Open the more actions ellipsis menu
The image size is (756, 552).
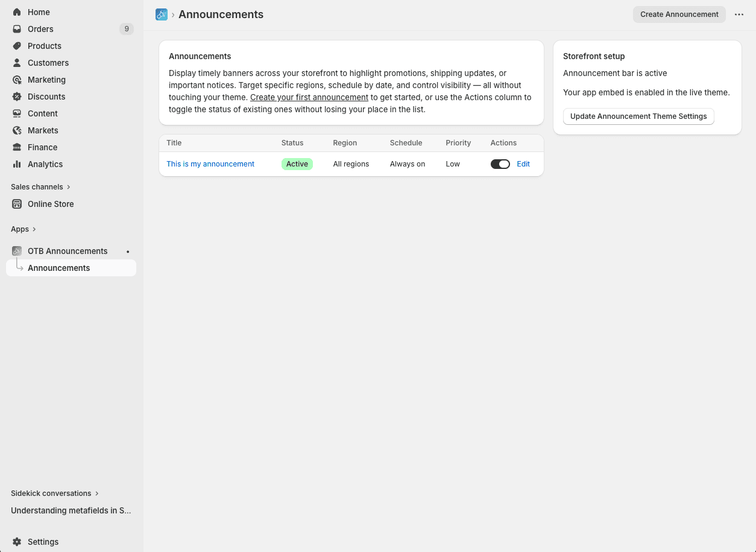tap(739, 14)
